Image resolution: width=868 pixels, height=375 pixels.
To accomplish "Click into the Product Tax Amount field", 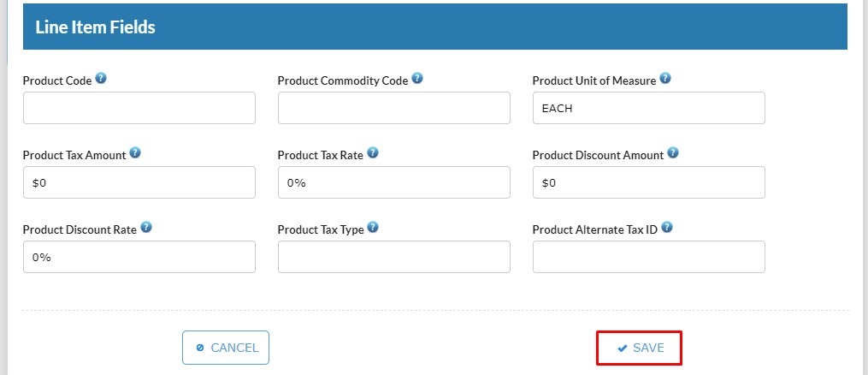I will click(x=139, y=182).
